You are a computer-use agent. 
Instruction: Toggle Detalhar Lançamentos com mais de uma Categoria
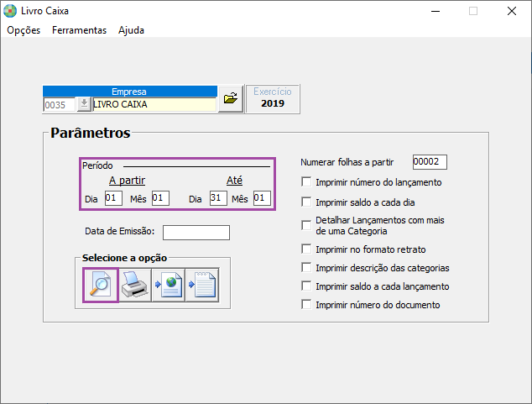[306, 225]
